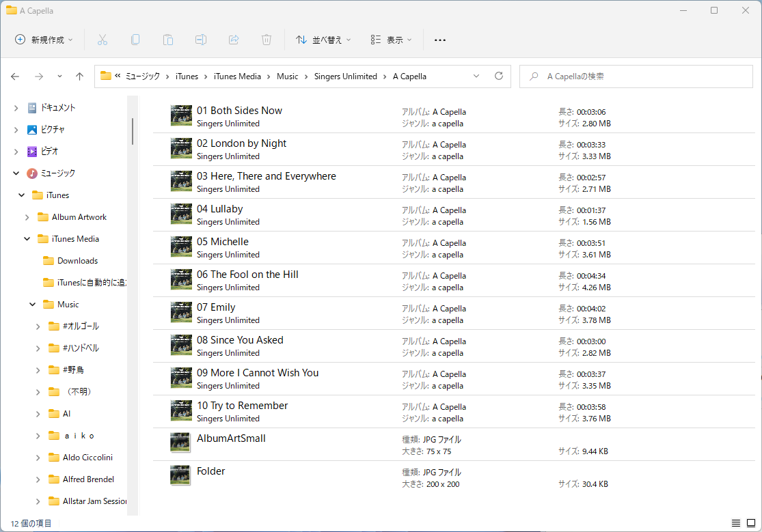Select the Downloads folder in sidebar

click(77, 261)
